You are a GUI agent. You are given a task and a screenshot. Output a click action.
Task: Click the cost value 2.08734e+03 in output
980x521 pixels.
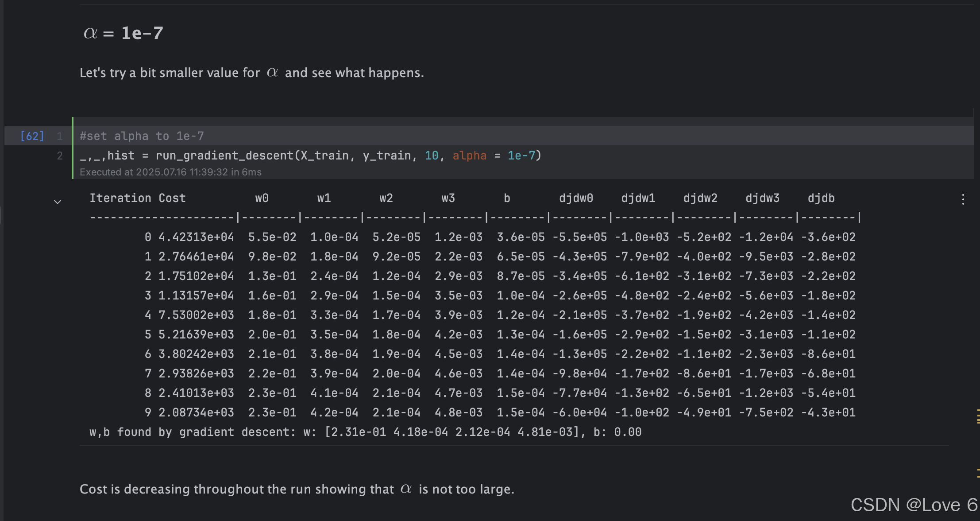point(196,412)
